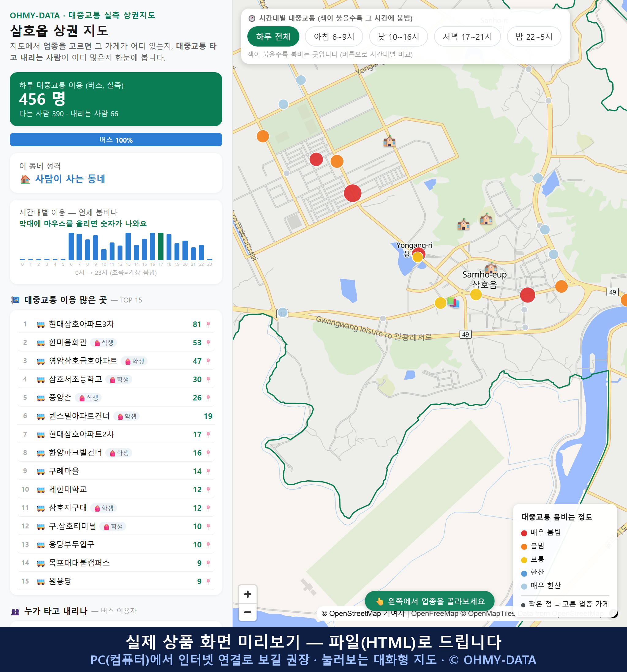
Task: Select the 하루 전체 time filter
Action: 273,36
